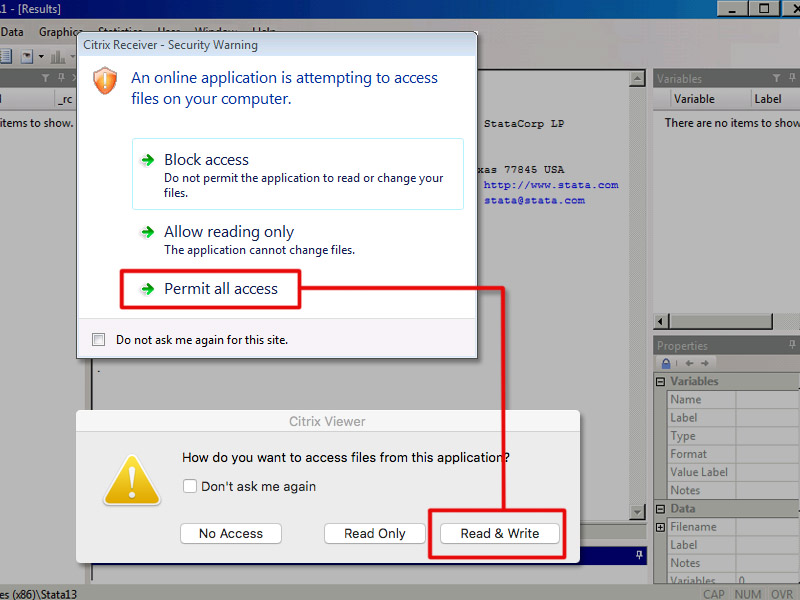Click the stata@stata.com email link

pos(534,201)
